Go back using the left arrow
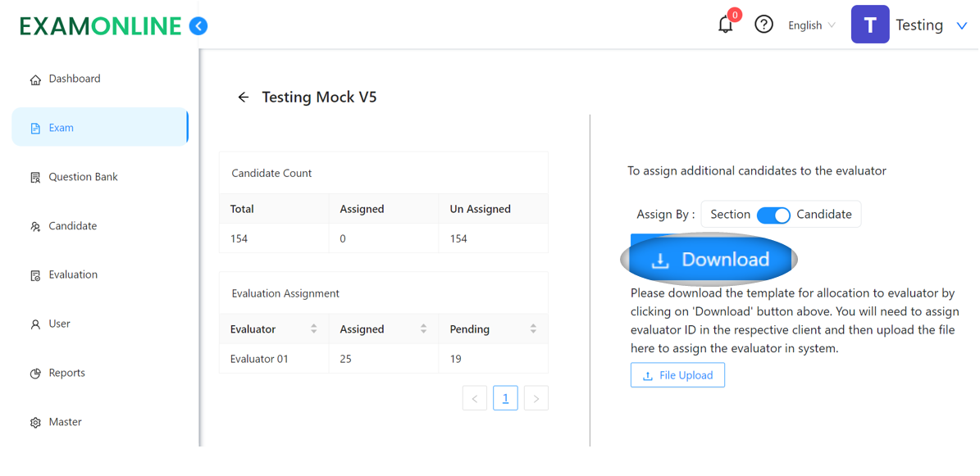980x476 pixels. click(x=243, y=97)
